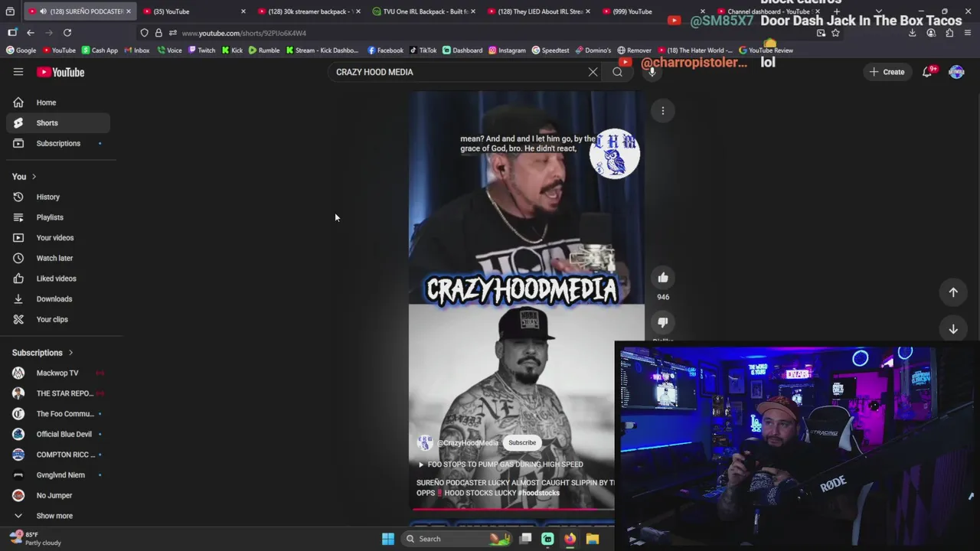Open the Official Blue Devil subscription
Image resolution: width=980 pixels, height=551 pixels.
(58, 434)
